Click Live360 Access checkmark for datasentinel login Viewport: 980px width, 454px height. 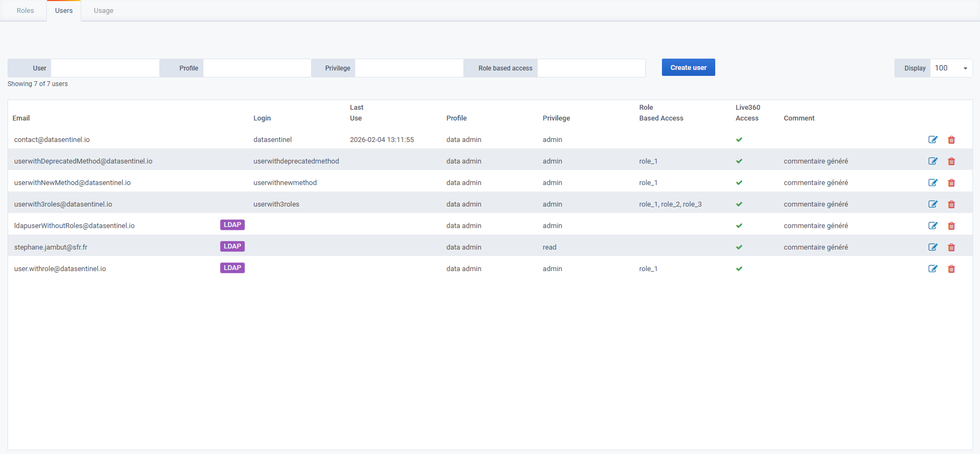739,140
